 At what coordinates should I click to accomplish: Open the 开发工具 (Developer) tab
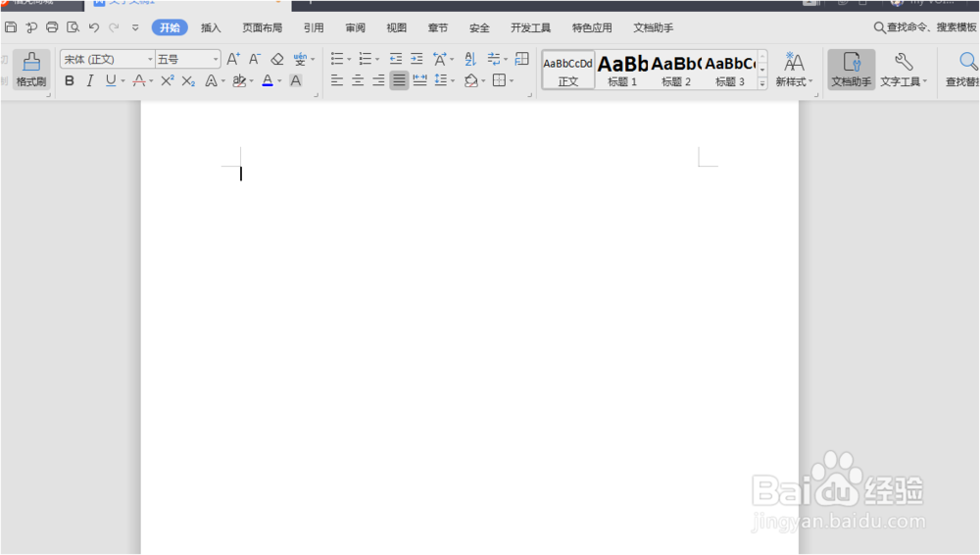tap(530, 27)
